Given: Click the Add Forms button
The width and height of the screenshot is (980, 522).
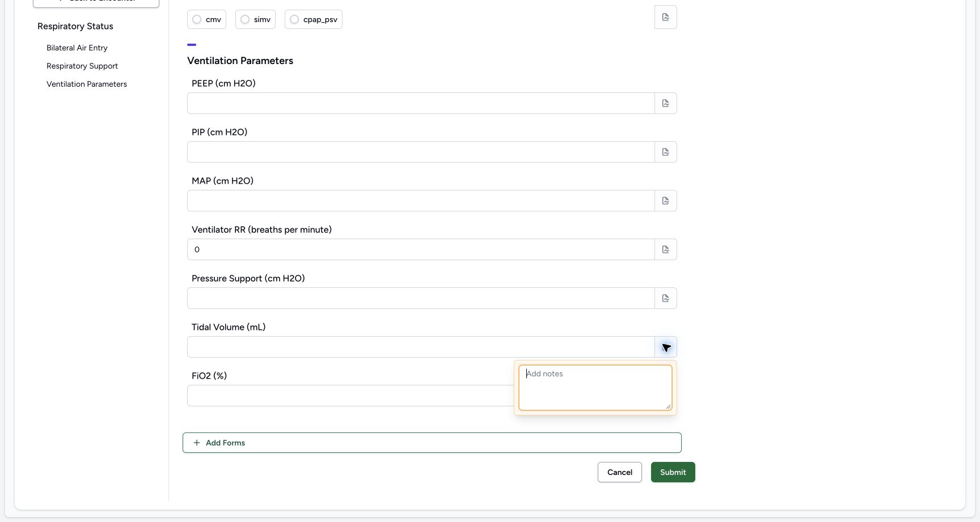Looking at the screenshot, I should pyautogui.click(x=432, y=443).
